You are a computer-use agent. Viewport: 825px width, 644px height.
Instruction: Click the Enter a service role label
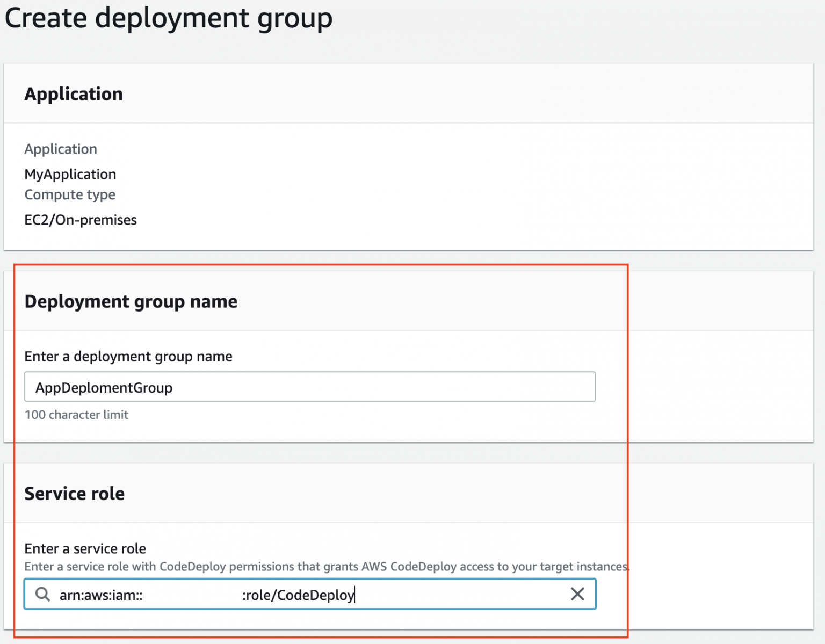(x=85, y=548)
